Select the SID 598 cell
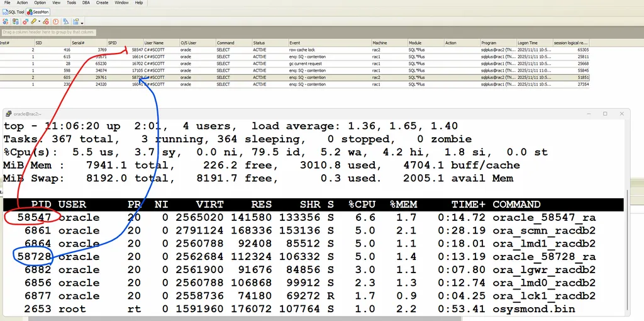644x321 pixels. 53,70
